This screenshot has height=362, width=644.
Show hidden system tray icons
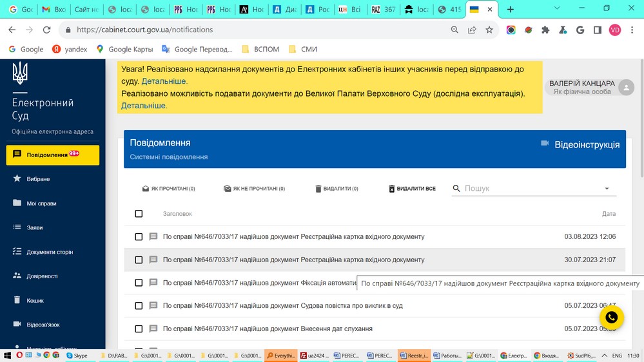click(605, 356)
